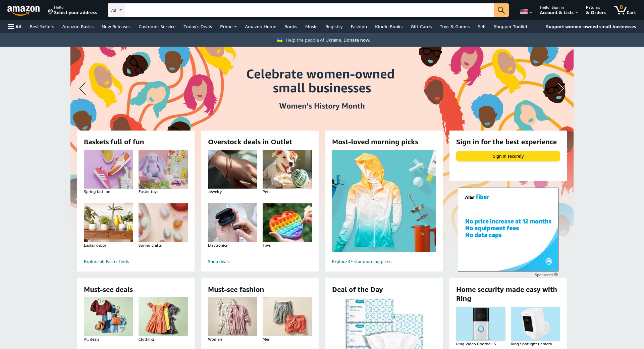Click the Shop deals link
The image size is (644, 349).
pyautogui.click(x=219, y=261)
